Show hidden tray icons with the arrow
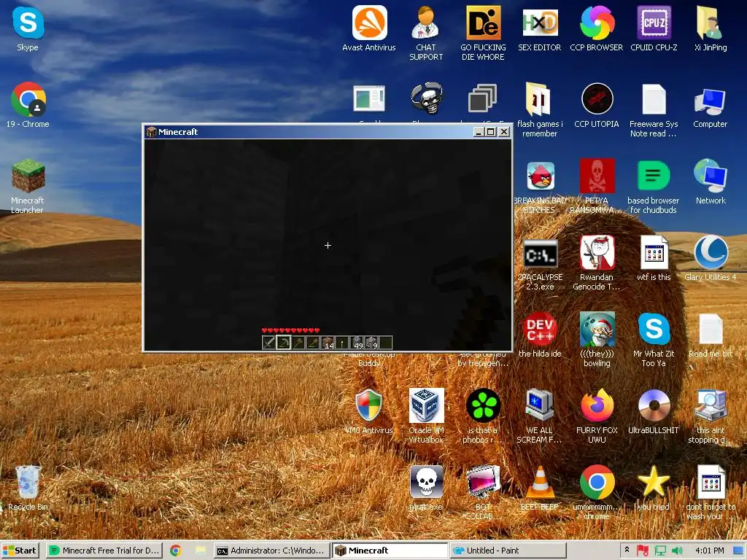The image size is (747, 560). [x=627, y=550]
